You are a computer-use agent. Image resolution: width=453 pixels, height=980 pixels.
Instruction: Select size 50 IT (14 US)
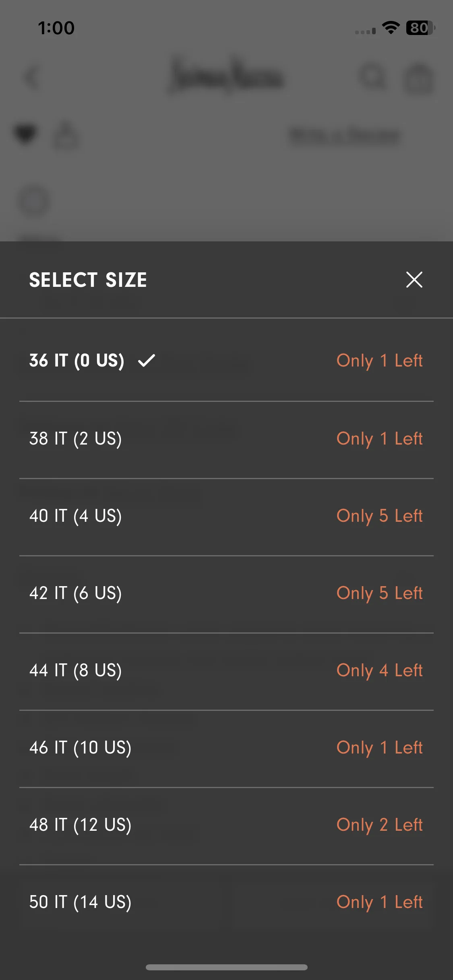(226, 903)
